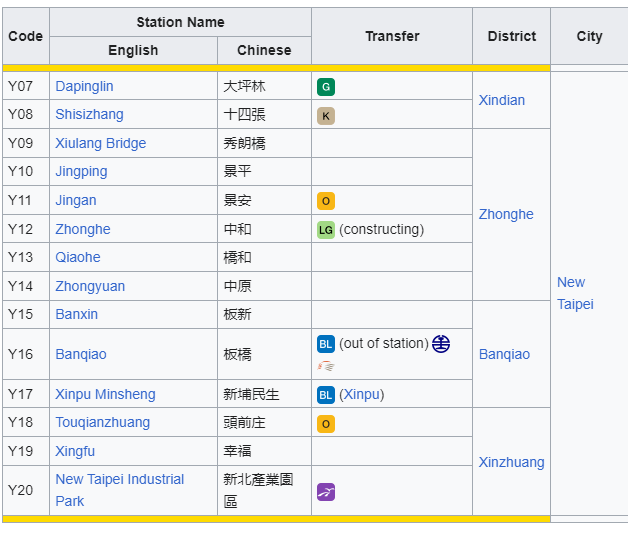Open the Xindian district link

pyautogui.click(x=501, y=100)
